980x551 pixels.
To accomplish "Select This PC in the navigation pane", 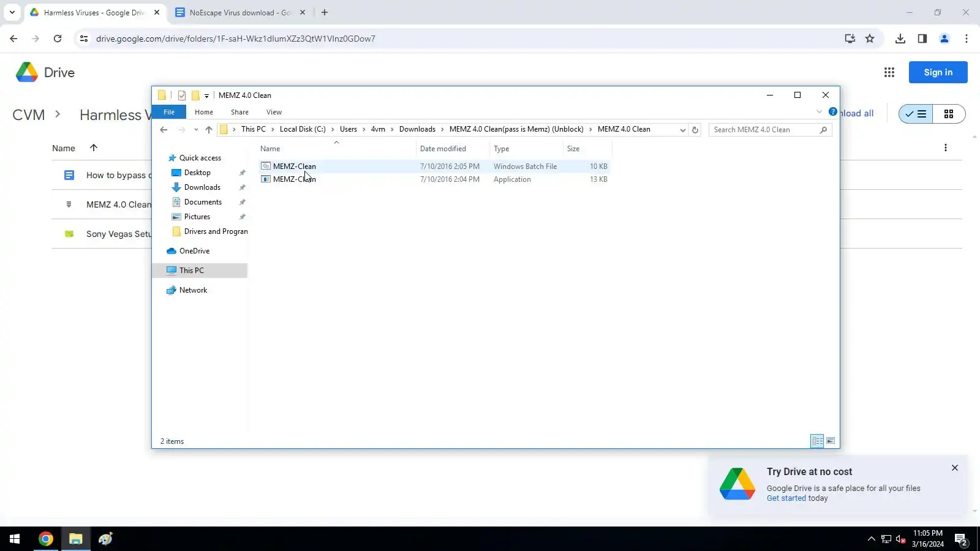I will (x=200, y=271).
